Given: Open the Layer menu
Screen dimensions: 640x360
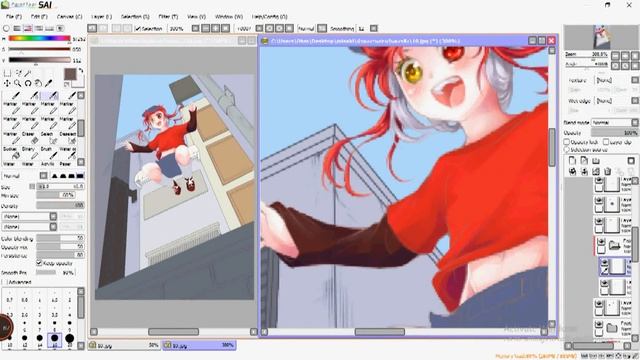Looking at the screenshot, I should tap(101, 17).
